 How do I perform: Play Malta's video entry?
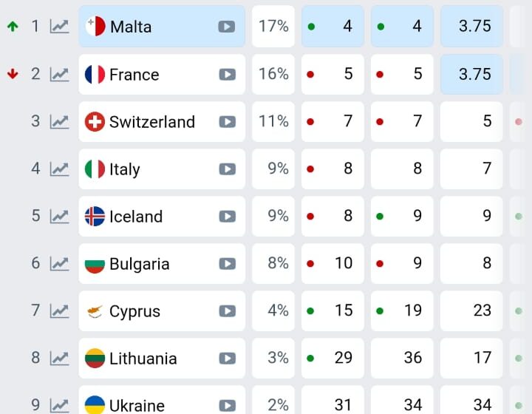pyautogui.click(x=227, y=27)
